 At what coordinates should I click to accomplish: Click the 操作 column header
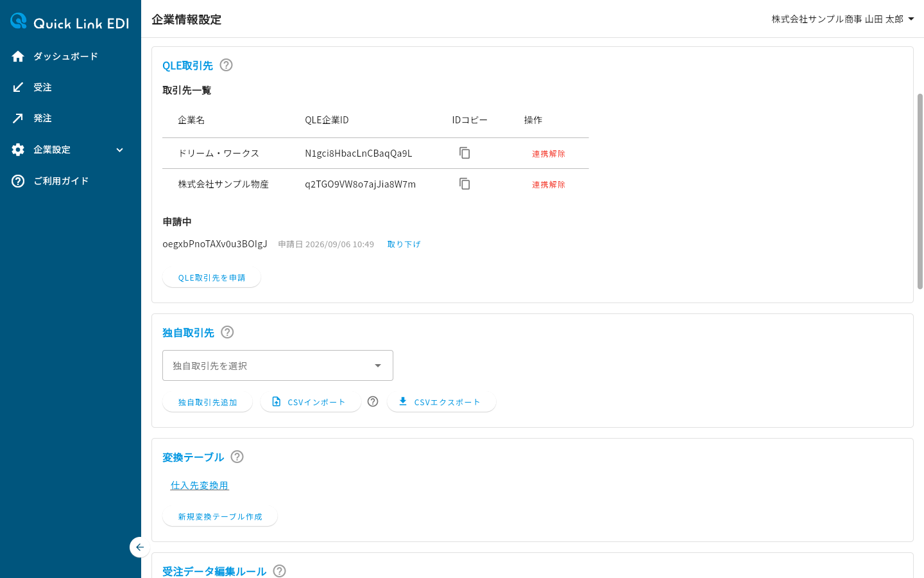(x=533, y=120)
